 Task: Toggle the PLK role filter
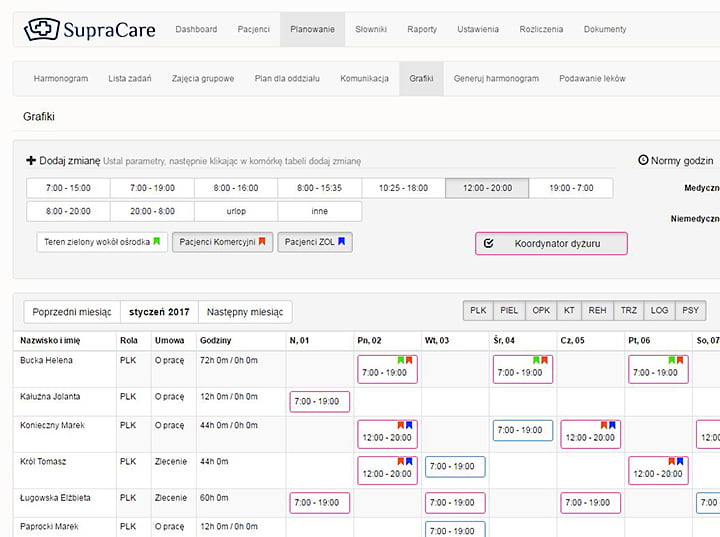click(x=478, y=311)
